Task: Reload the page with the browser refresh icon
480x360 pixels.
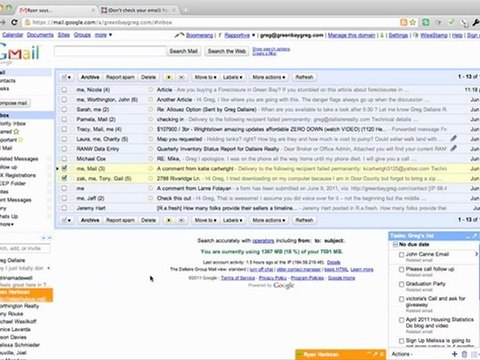Action: [x=14, y=22]
